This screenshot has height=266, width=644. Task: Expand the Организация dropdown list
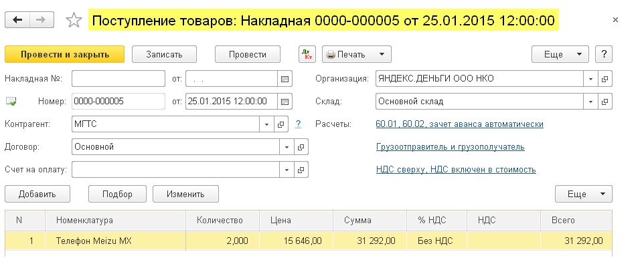590,79
